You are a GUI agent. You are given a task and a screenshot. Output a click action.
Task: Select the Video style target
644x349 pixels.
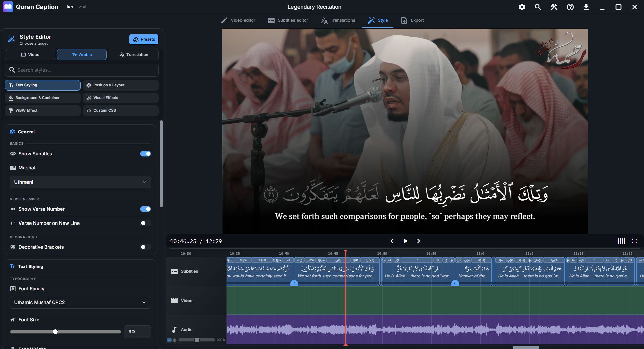tap(30, 55)
